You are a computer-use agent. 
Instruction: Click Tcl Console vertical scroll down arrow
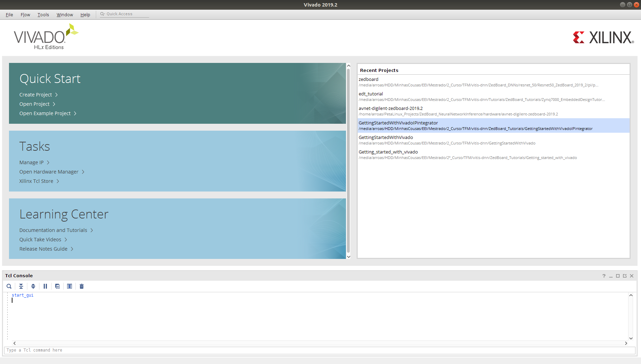tap(631, 338)
